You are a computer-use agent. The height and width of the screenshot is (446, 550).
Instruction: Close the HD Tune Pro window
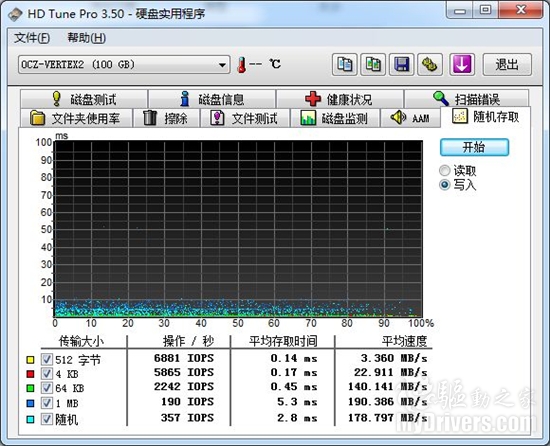coord(521,11)
